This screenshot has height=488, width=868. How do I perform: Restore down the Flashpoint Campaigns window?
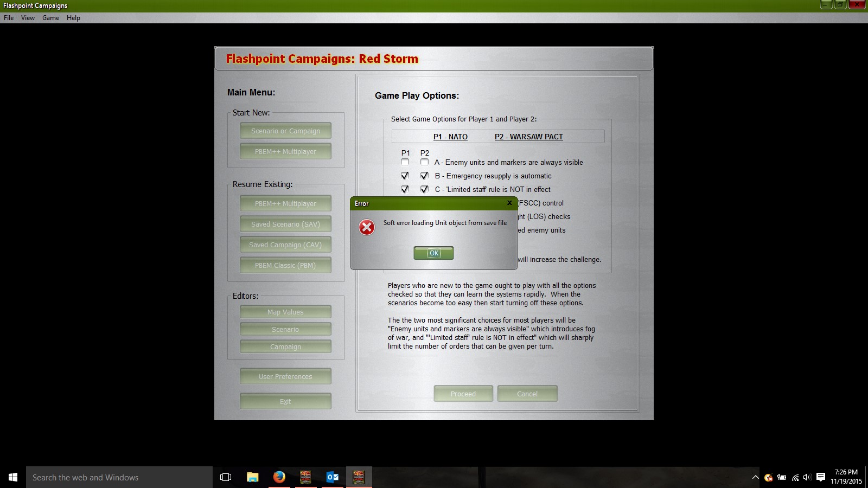(x=840, y=4)
